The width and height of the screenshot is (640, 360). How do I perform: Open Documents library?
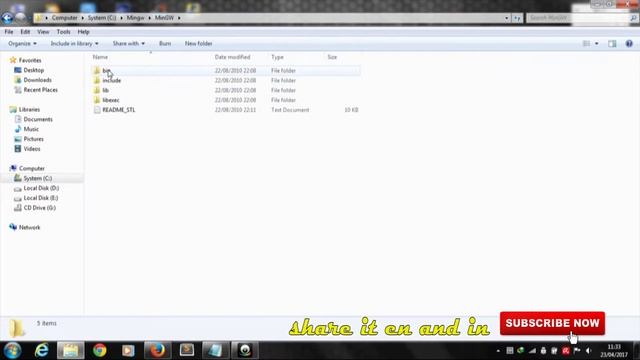pyautogui.click(x=38, y=119)
